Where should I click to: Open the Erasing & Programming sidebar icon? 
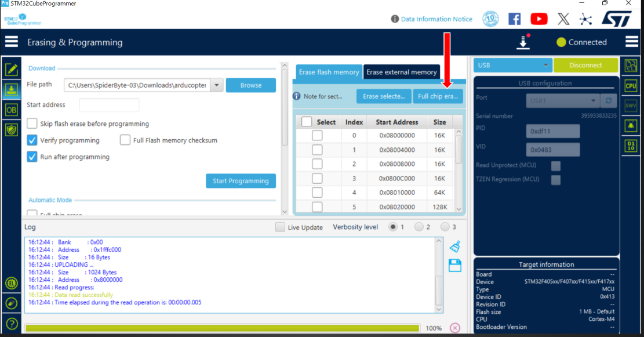pos(11,90)
